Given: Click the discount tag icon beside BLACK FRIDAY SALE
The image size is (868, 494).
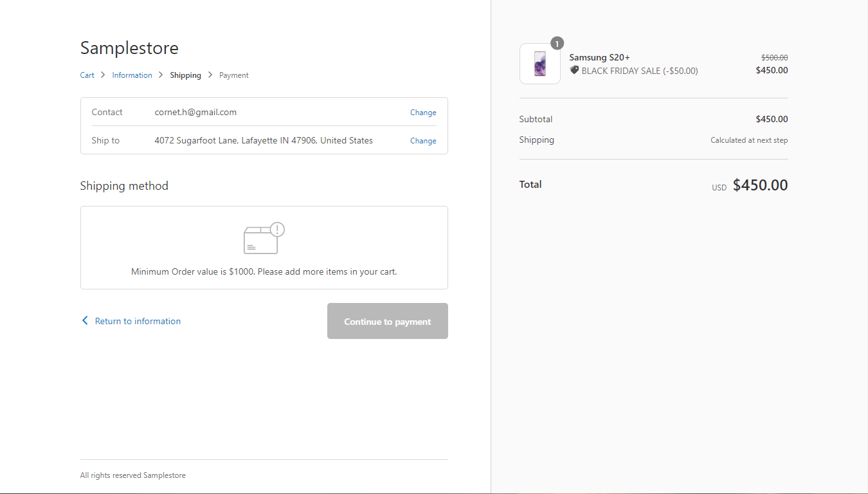Looking at the screenshot, I should (574, 70).
